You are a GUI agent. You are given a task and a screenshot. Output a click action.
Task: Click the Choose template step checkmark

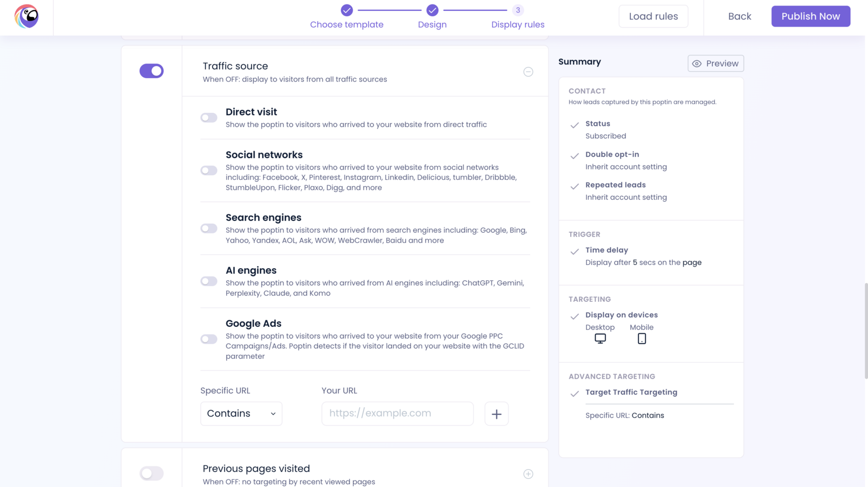coord(347,10)
